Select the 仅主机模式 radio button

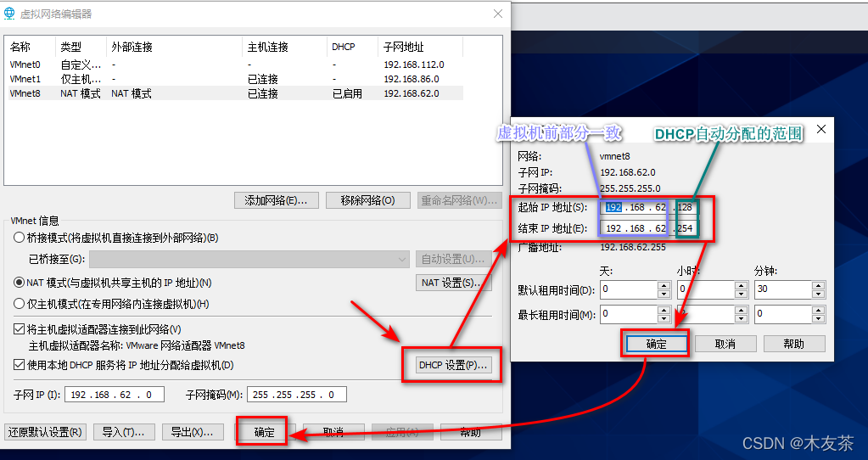pyautogui.click(x=19, y=304)
